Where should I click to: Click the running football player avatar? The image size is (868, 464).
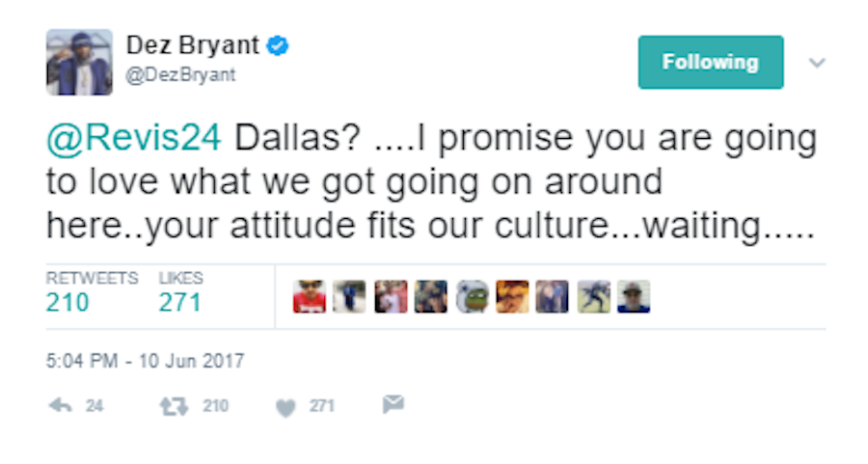(x=593, y=298)
